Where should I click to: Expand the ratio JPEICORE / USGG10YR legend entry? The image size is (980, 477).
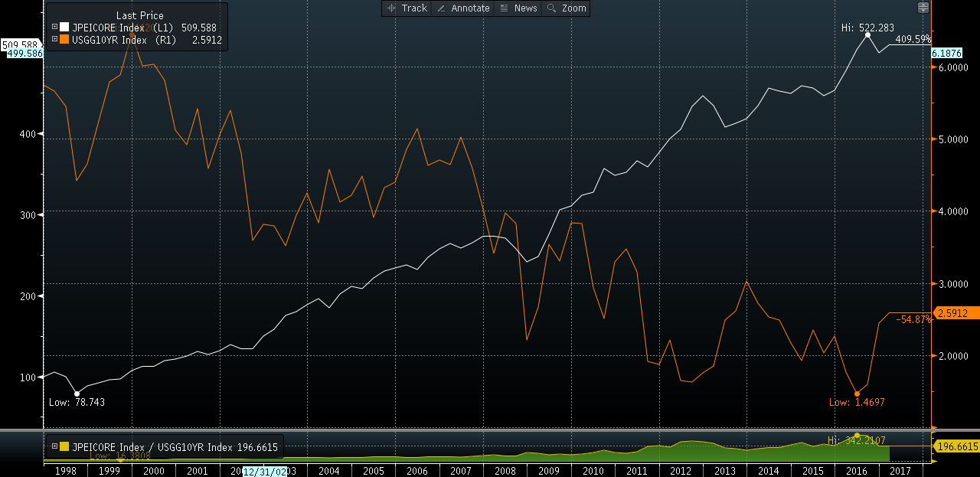click(x=54, y=446)
